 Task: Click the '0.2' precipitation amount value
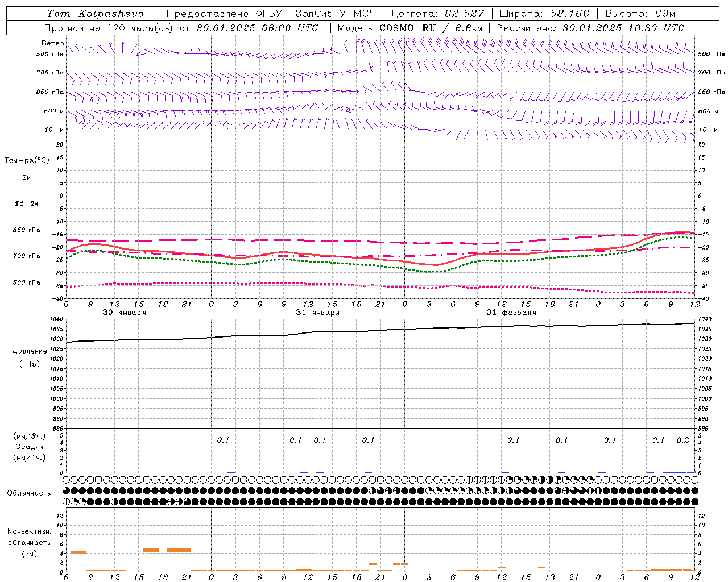click(x=682, y=440)
